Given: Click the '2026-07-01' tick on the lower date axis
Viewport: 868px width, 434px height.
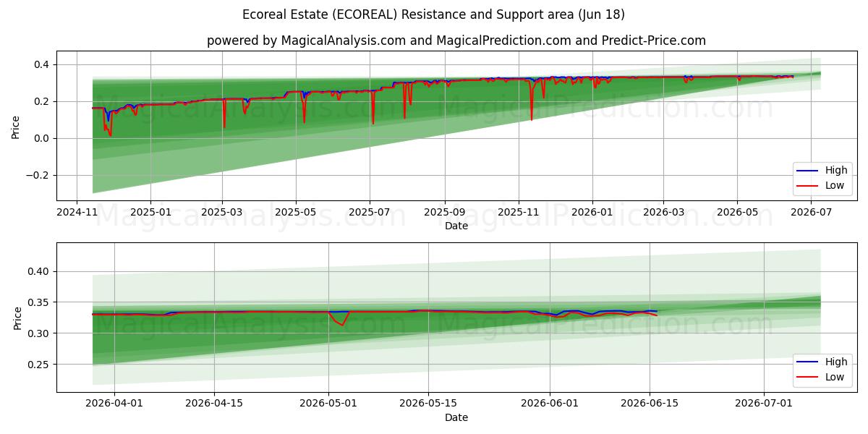Looking at the screenshot, I should (x=764, y=404).
